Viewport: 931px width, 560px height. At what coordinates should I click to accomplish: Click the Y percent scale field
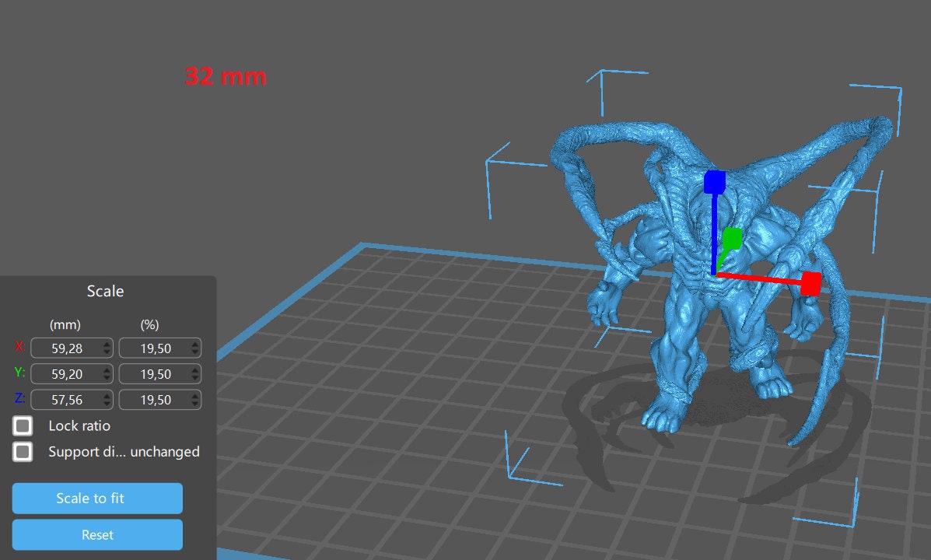pos(154,374)
